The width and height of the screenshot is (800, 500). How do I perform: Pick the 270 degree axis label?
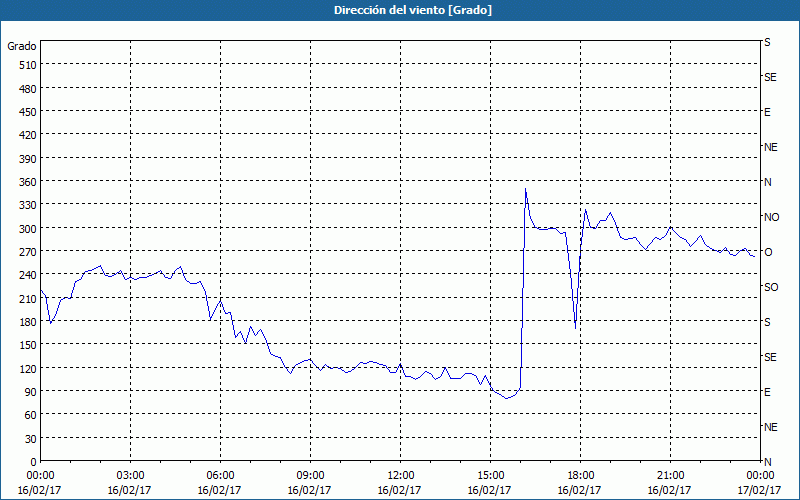[28, 252]
